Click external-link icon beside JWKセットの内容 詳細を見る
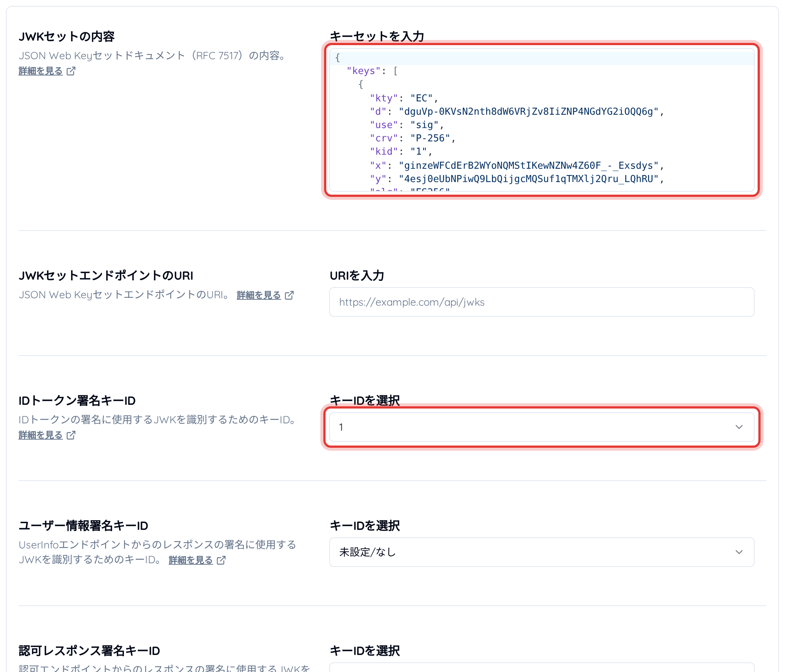Viewport: 785px width, 672px height. point(71,71)
